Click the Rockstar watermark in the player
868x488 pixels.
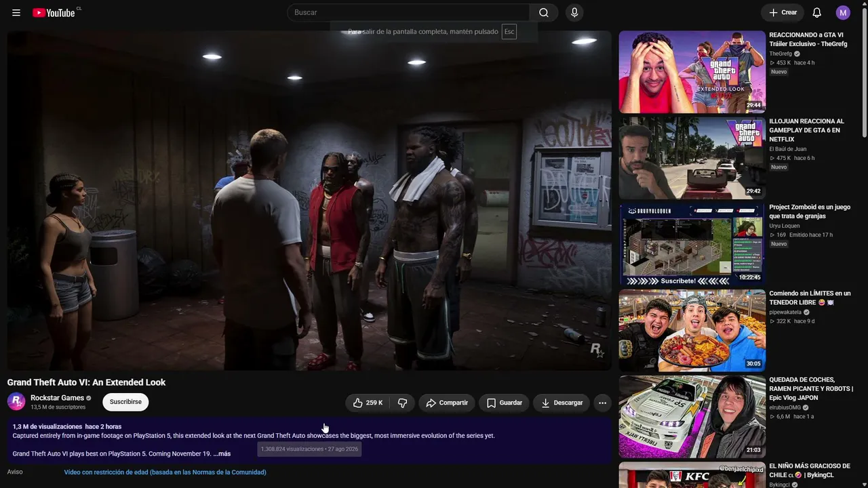tap(596, 350)
